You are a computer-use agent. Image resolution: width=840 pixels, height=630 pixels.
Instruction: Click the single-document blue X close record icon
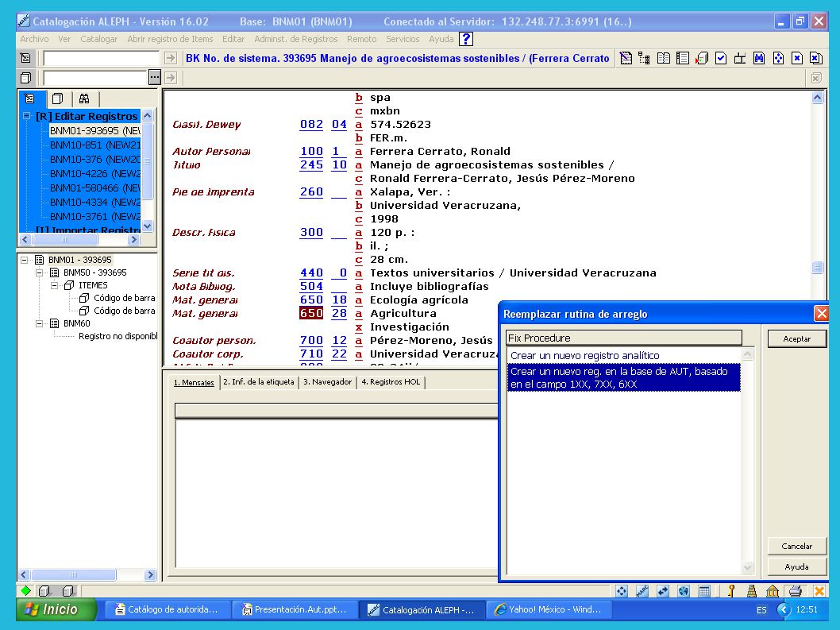pos(797,58)
